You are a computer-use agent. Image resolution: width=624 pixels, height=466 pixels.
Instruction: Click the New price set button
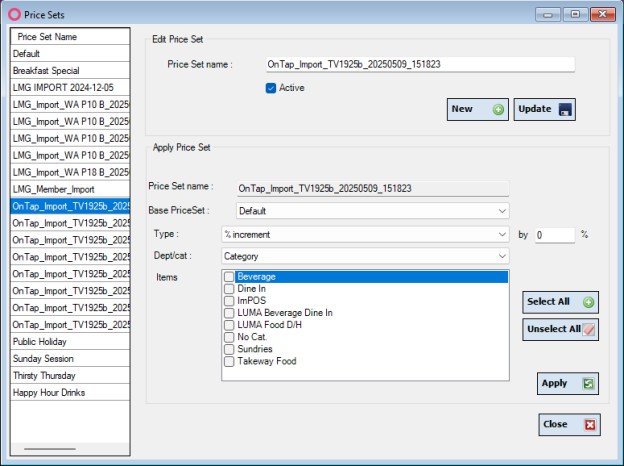click(x=477, y=109)
